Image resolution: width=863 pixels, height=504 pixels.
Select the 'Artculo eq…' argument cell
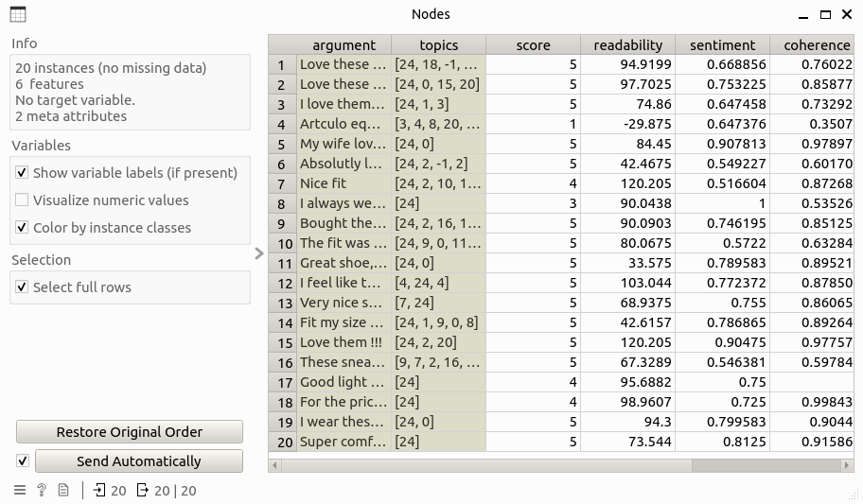344,125
